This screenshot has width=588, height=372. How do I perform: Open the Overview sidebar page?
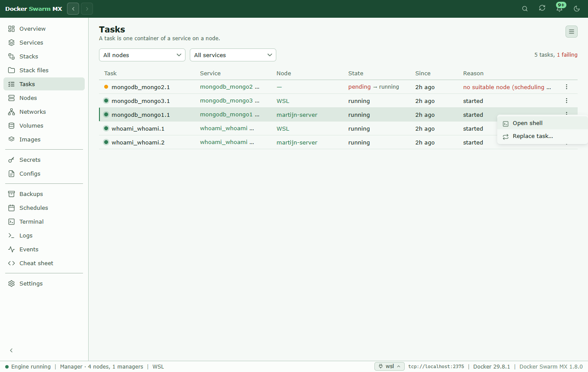(44, 29)
